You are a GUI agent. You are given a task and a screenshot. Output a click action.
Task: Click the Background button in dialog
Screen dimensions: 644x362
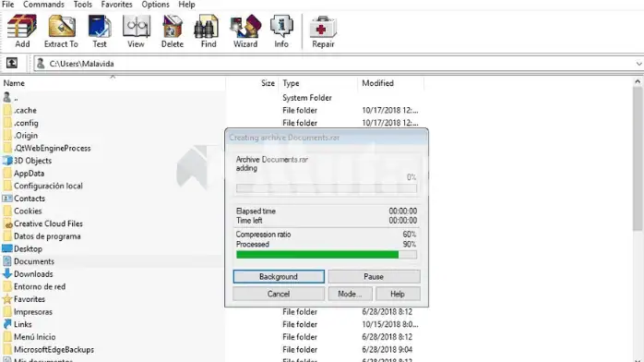point(279,276)
